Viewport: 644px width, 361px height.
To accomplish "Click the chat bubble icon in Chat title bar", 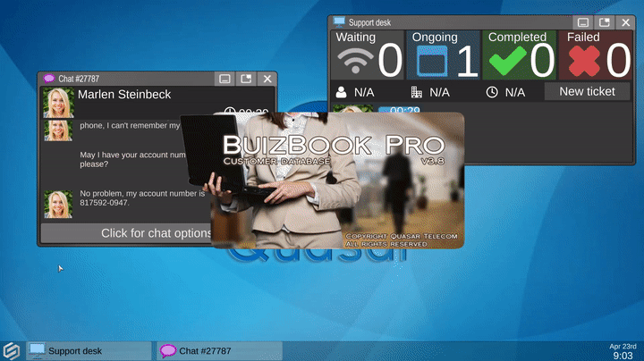I will [x=49, y=79].
